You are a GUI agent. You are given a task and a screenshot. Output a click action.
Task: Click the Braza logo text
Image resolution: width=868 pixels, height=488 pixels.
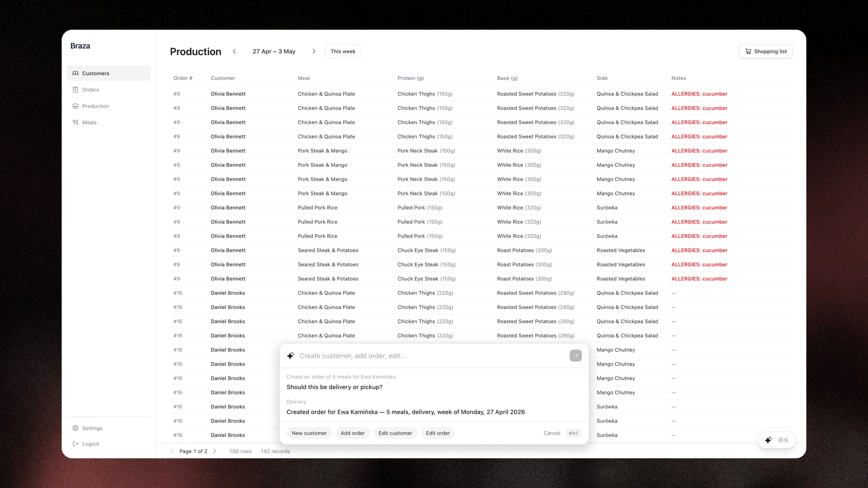pos(80,46)
